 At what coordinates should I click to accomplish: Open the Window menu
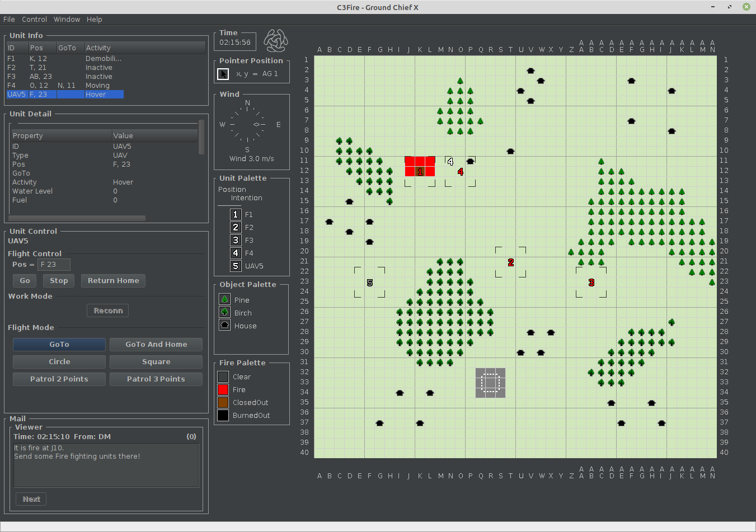(x=67, y=19)
